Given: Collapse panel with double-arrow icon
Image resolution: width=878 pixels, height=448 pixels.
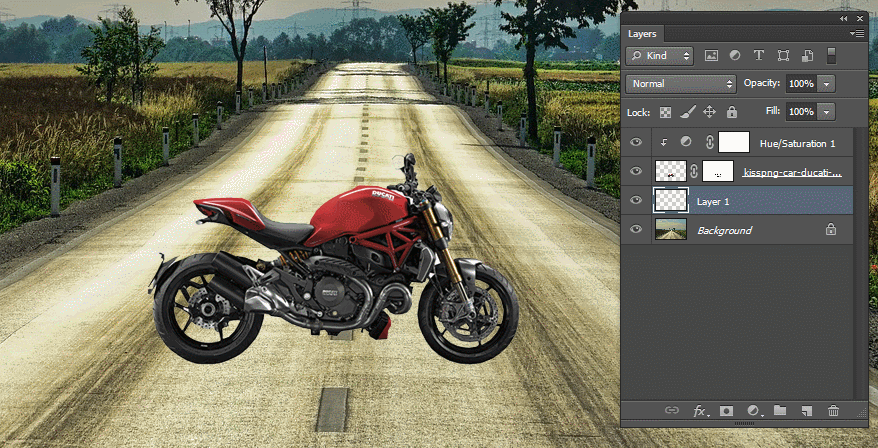Looking at the screenshot, I should (843, 18).
